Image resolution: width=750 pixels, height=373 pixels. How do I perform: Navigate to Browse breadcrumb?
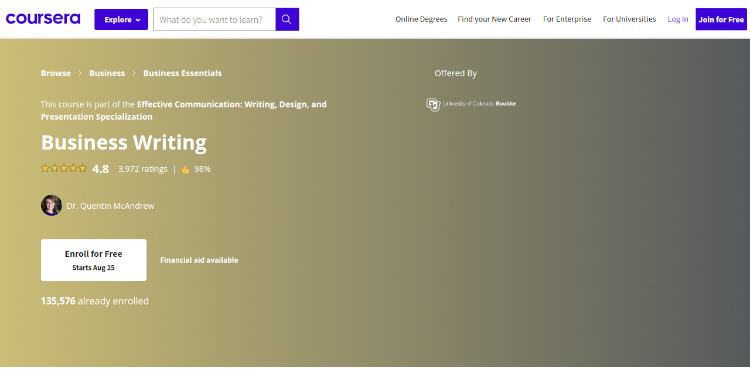(55, 73)
